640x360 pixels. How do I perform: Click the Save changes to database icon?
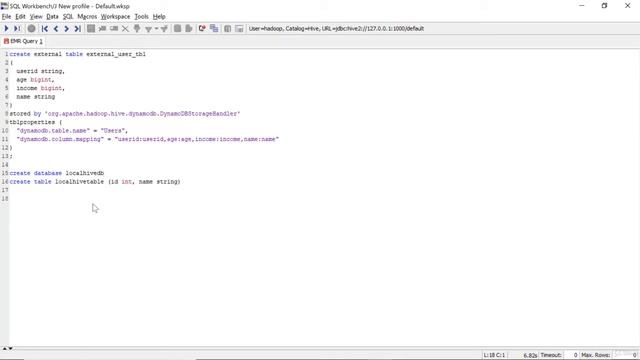point(91,29)
